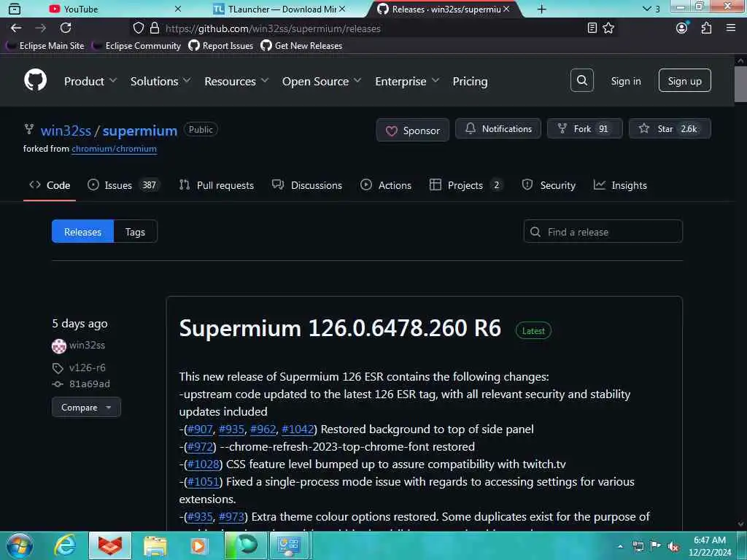Toggle reader view icon in address bar
The height and width of the screenshot is (560, 747).
(592, 28)
